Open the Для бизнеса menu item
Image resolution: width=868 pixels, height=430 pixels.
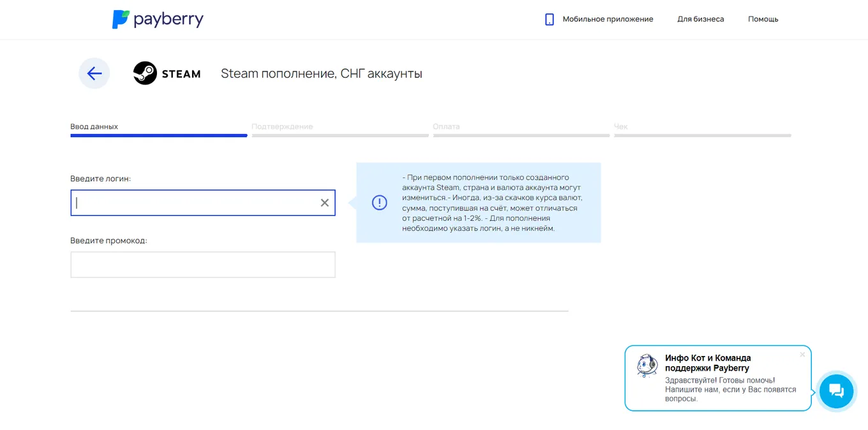701,19
